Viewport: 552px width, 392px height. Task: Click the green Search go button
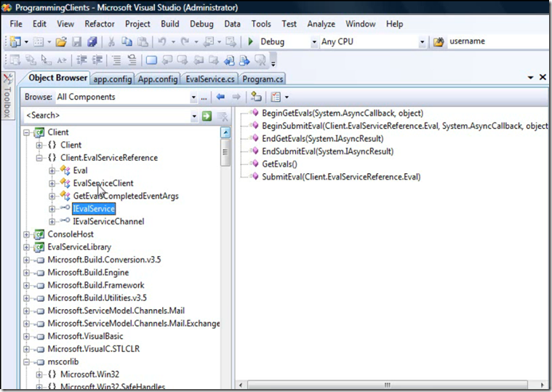[207, 116]
